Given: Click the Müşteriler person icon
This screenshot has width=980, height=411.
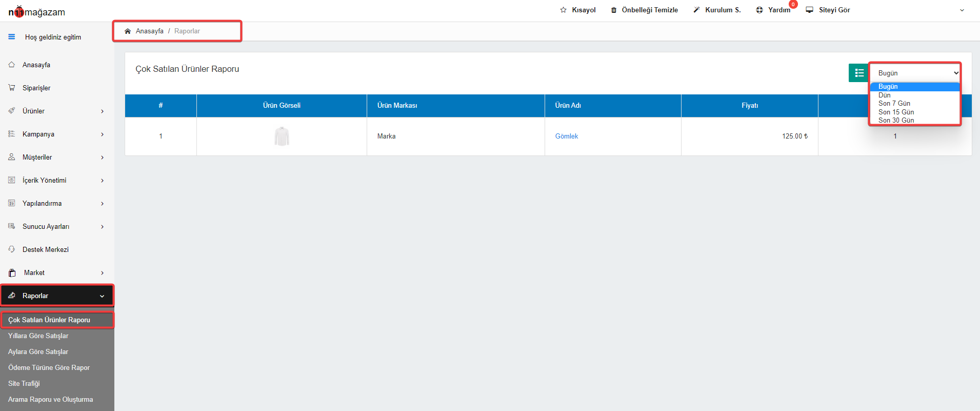Looking at the screenshot, I should coord(12,157).
